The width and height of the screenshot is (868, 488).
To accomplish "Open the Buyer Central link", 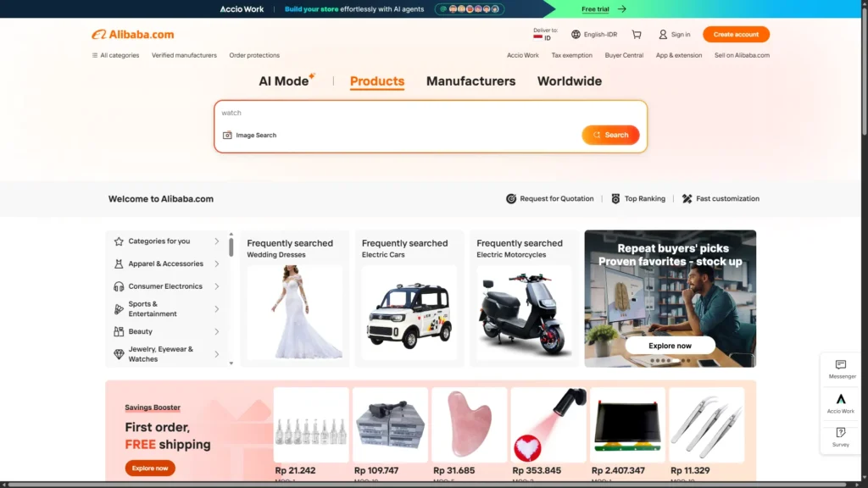I will point(624,55).
